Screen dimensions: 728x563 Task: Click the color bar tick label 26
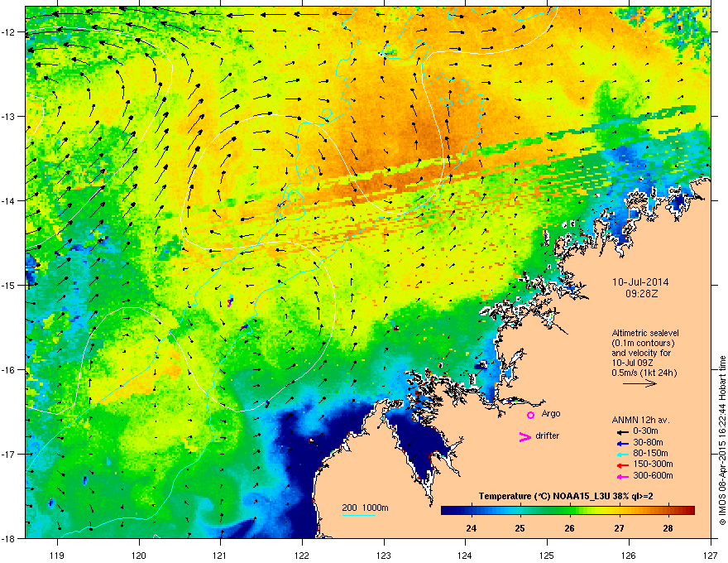(570, 528)
